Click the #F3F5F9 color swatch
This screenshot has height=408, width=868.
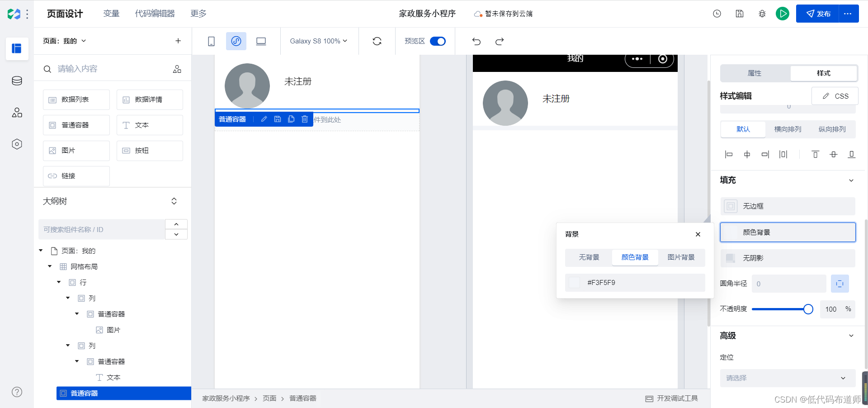(575, 283)
